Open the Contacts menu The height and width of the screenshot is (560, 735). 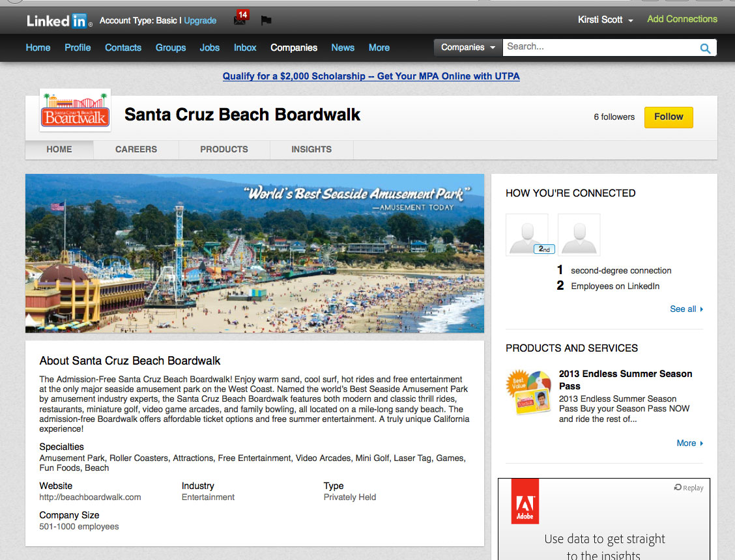tap(122, 48)
